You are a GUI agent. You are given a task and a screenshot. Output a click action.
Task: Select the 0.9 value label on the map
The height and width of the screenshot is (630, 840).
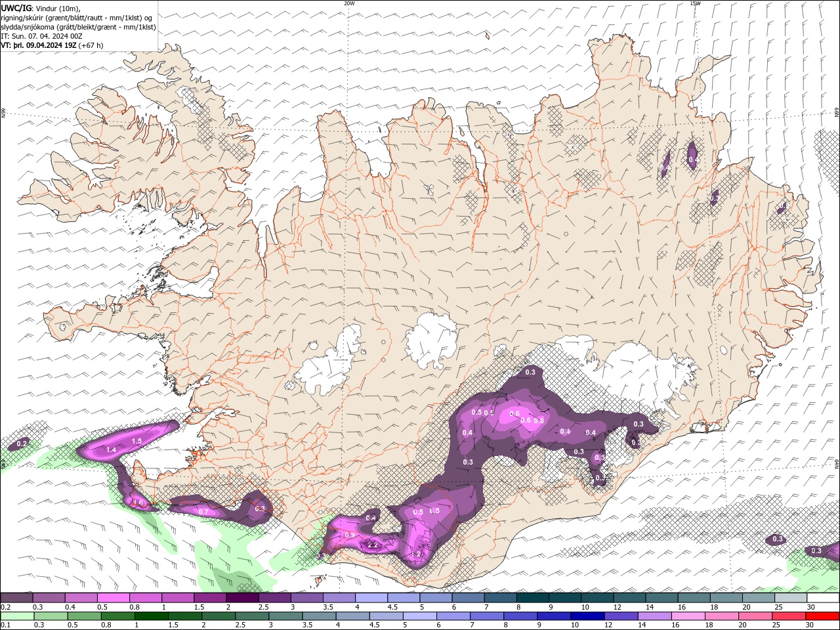click(350, 535)
